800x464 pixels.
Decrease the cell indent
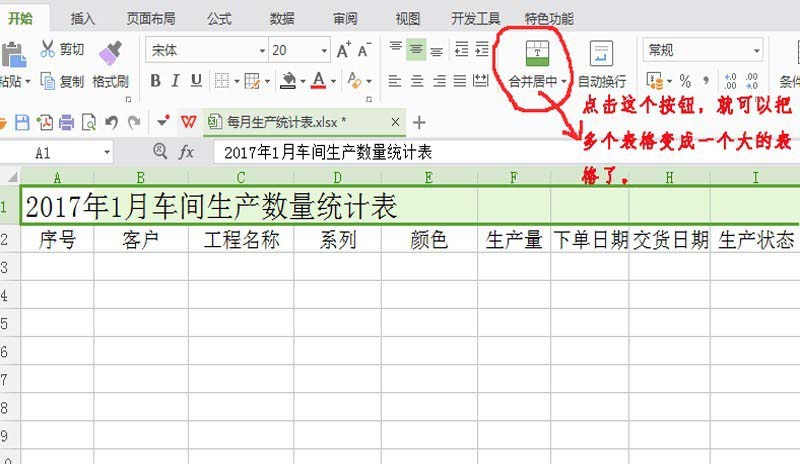(462, 50)
